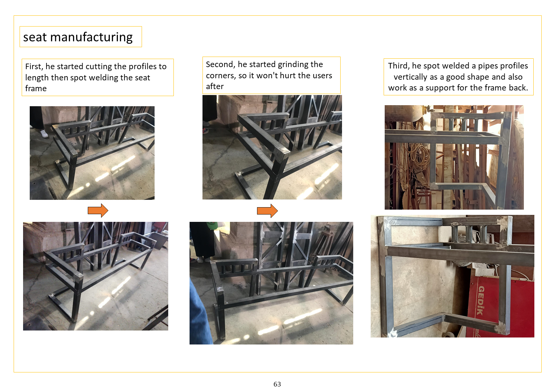Click the word 'frame' ending first caption
This screenshot has height=392, width=555.
[36, 88]
